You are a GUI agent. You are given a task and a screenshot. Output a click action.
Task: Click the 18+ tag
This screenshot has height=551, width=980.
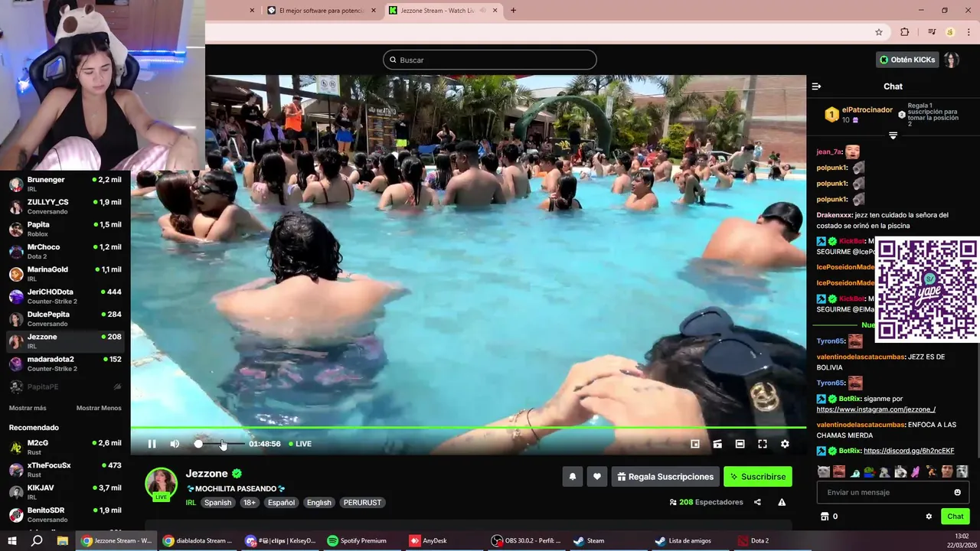pyautogui.click(x=249, y=503)
